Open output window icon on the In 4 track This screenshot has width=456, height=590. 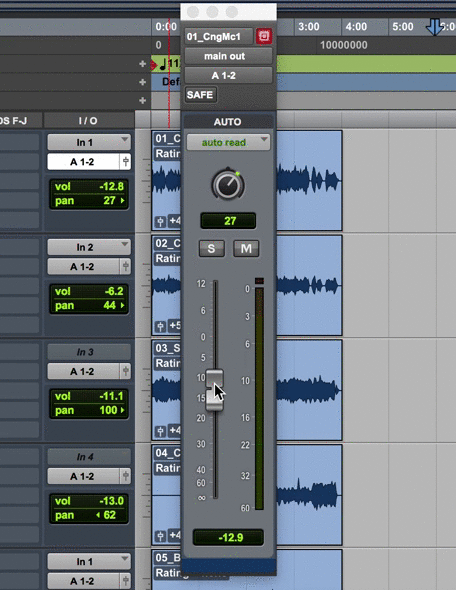tap(126, 476)
